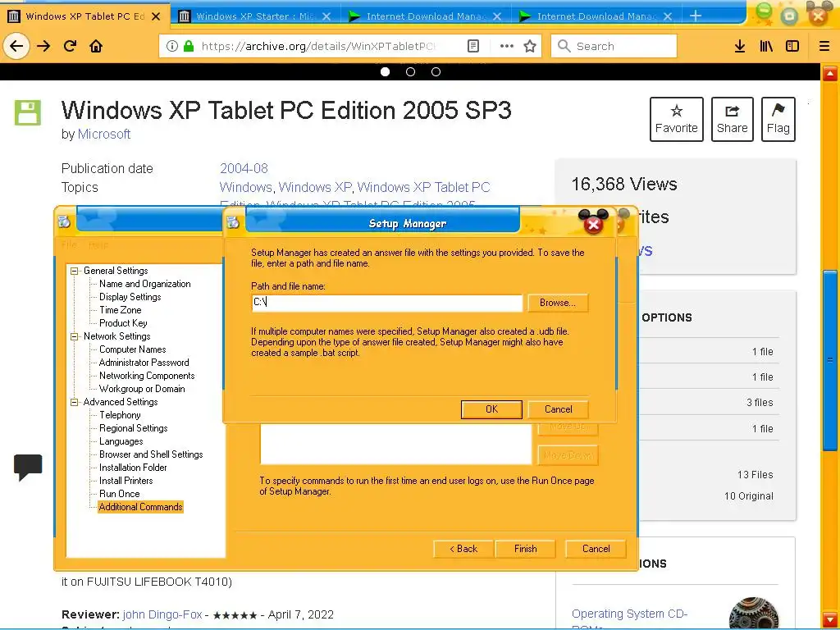Go Back in the Setup Manager wizard
The width and height of the screenshot is (840, 630).
point(463,549)
